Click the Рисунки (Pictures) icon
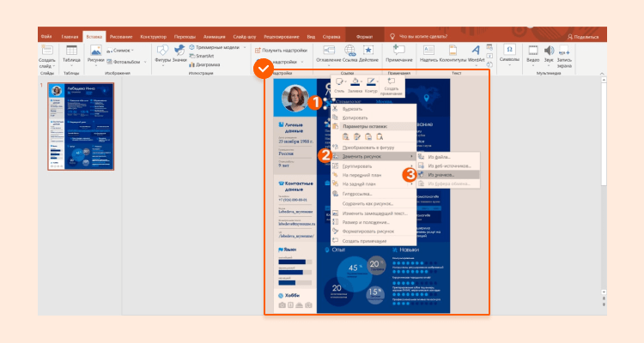Image resolution: width=644 pixels, height=343 pixels. 95,51
